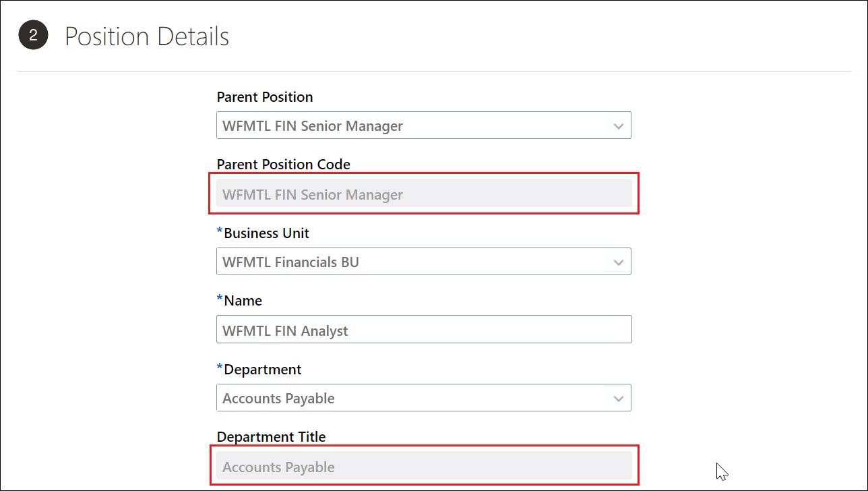Click the Business Unit label
This screenshot has height=491, width=868.
pos(266,233)
